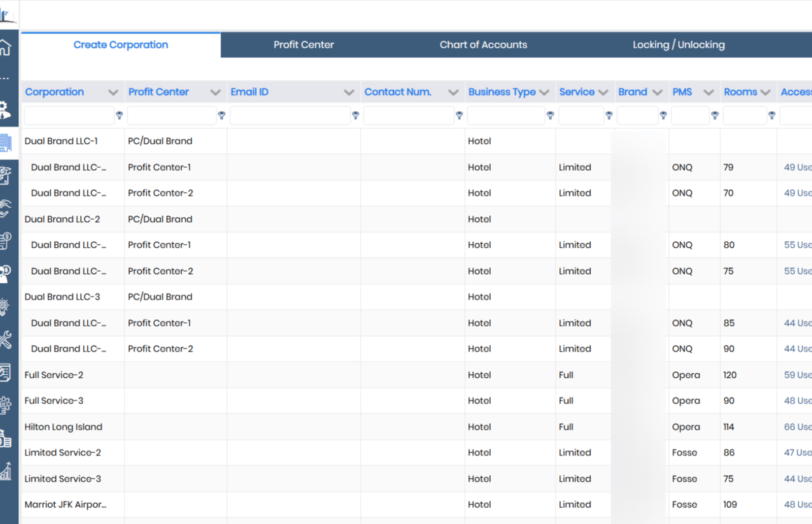Switch to the Create Corporation tab
This screenshot has height=524, width=812.
click(121, 45)
